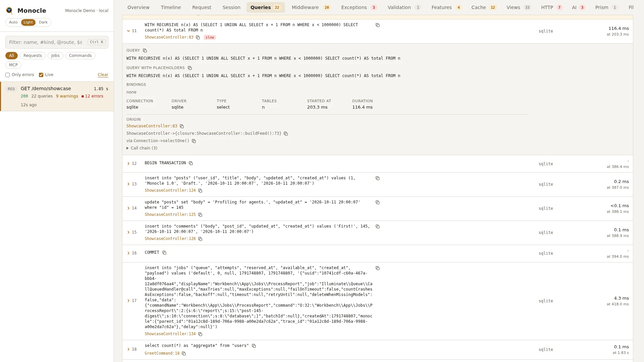Screen dimensions: 644x362
Task: Copy the COMMIT statement
Action: pyautogui.click(x=164, y=253)
